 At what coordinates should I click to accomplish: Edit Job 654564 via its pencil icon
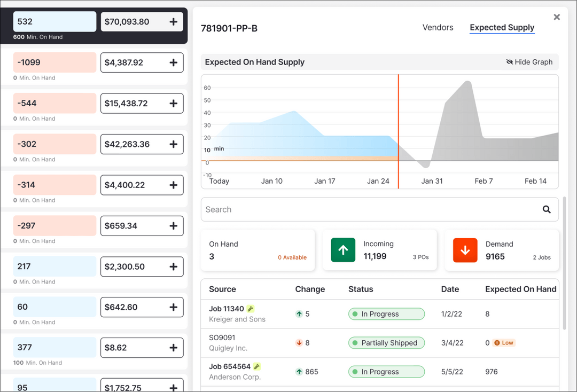point(257,366)
